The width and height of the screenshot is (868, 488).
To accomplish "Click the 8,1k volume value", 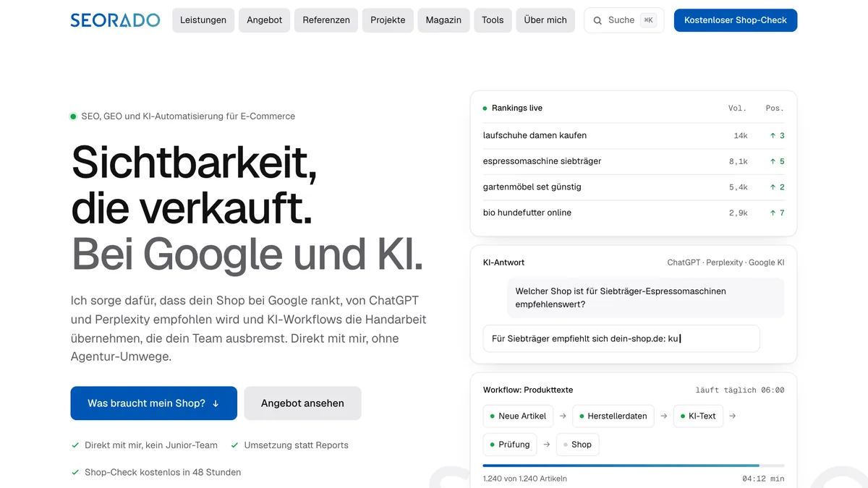I will click(x=738, y=162).
